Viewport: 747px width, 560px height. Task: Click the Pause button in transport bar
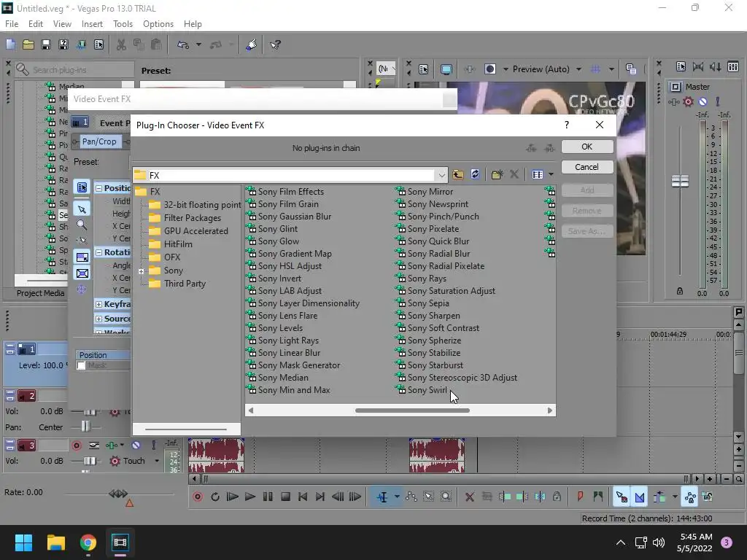coord(268,497)
